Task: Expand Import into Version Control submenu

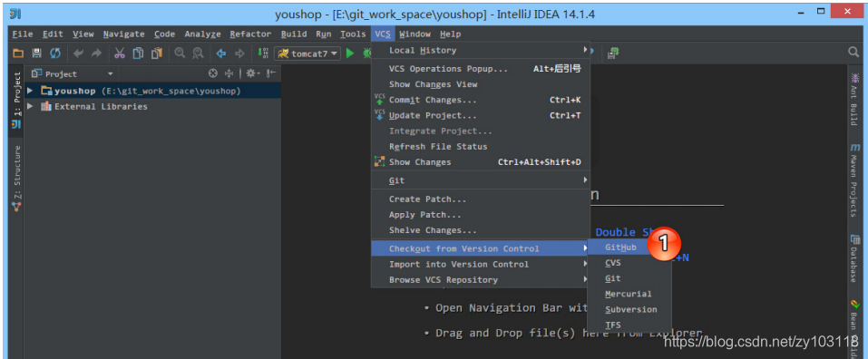Action: 481,265
